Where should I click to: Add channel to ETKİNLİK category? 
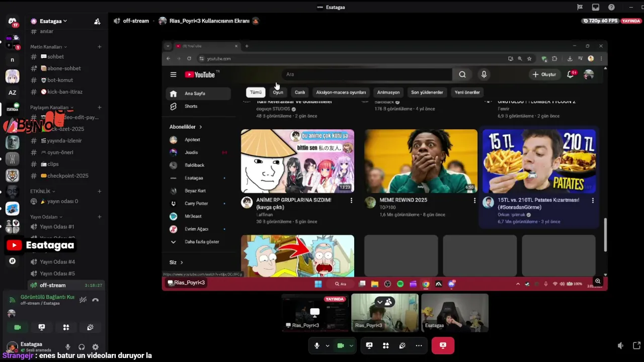99,191
